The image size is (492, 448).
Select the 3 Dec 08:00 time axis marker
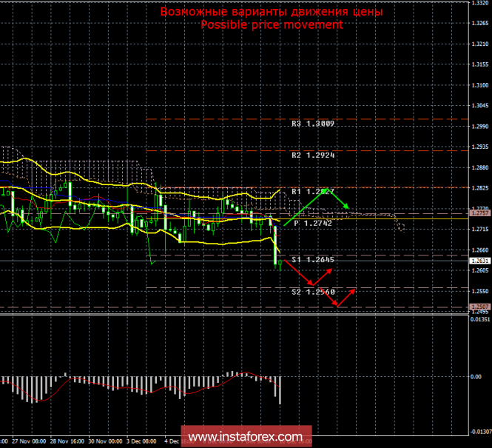pyautogui.click(x=139, y=441)
